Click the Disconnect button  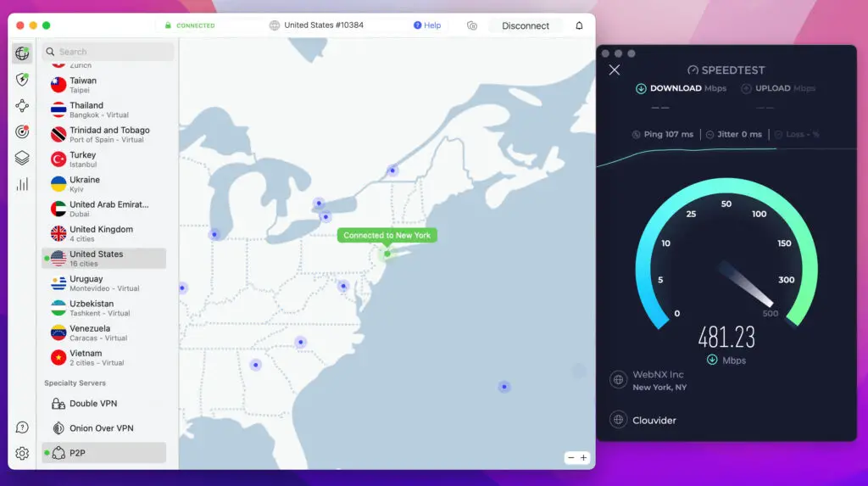(x=526, y=25)
